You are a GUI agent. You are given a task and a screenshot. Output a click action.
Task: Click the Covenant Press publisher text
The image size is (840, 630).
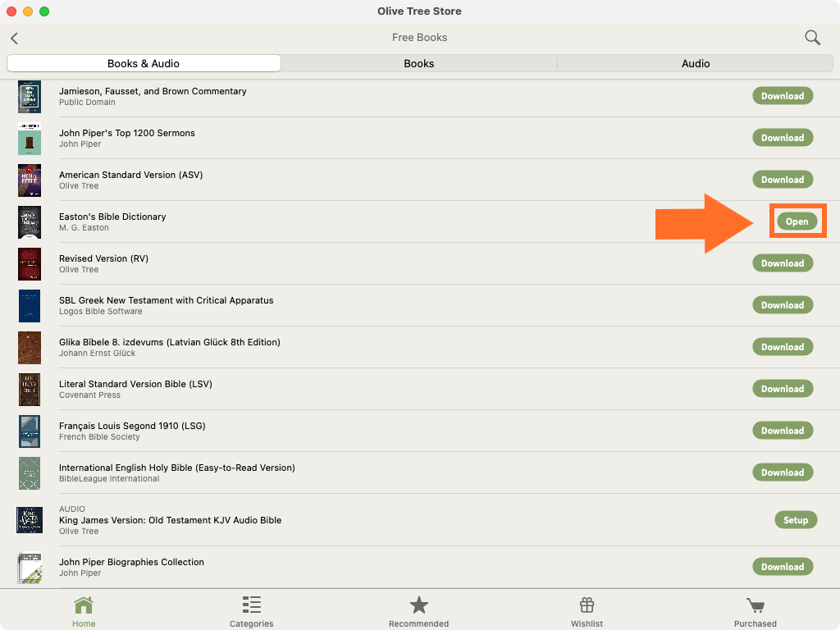89,395
